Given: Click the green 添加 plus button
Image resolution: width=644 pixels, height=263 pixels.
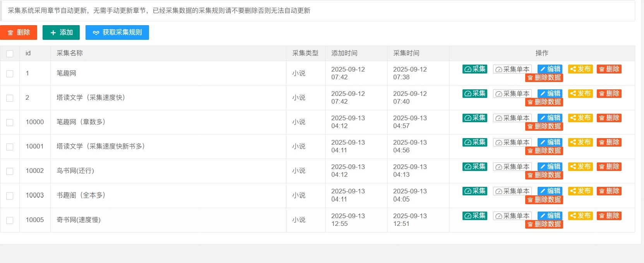Looking at the screenshot, I should click(61, 32).
